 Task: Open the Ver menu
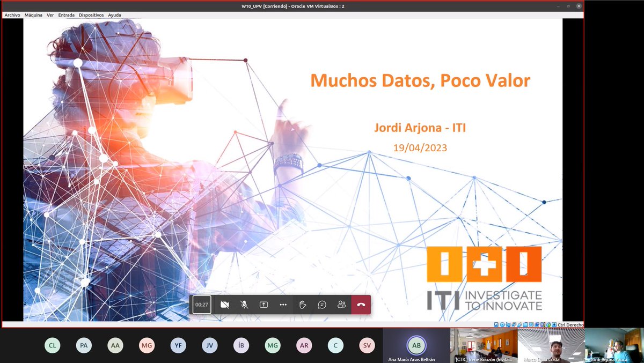50,15
